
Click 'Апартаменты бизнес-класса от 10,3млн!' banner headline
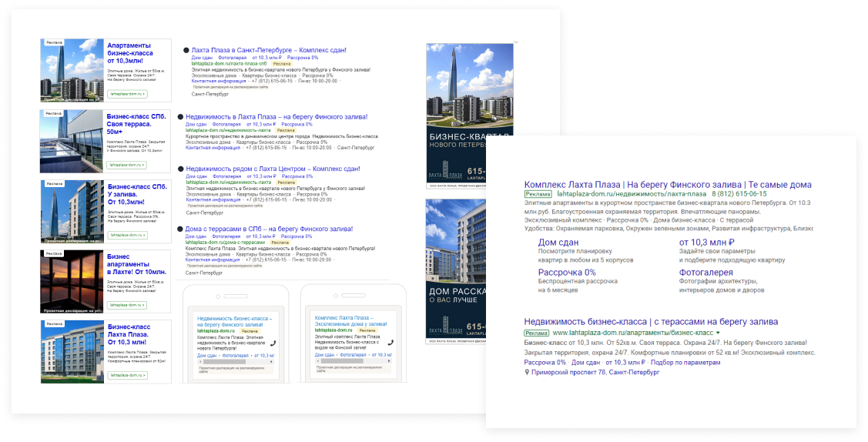point(130,53)
